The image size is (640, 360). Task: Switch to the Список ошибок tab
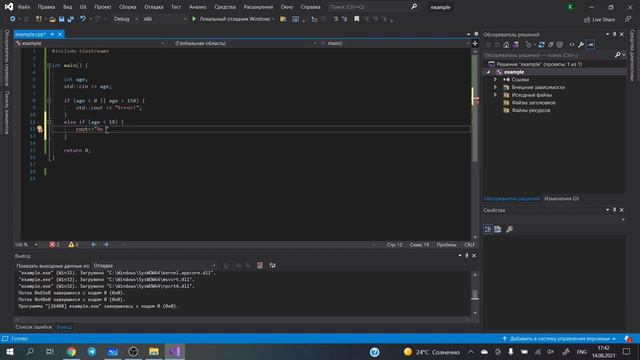[33, 327]
